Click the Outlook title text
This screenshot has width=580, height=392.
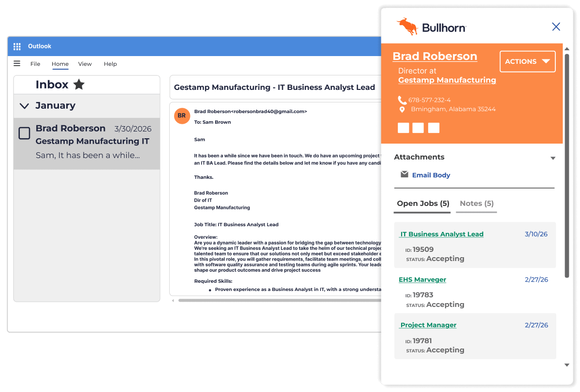(40, 46)
